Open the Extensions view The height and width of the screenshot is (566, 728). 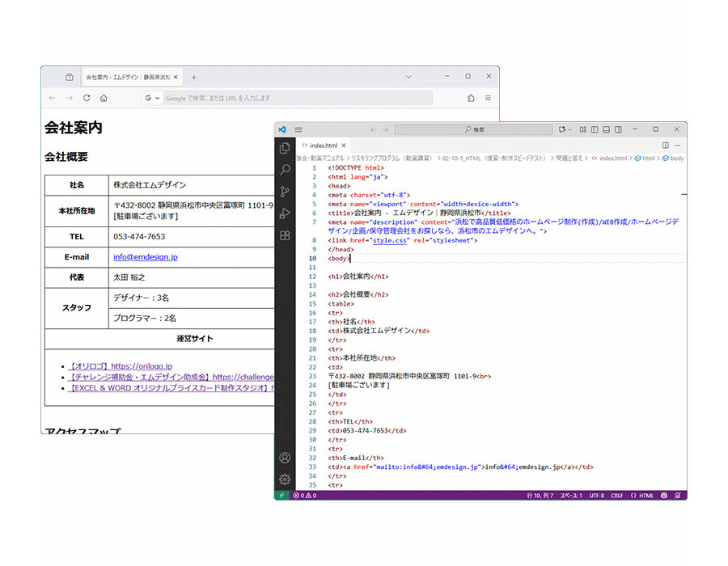(x=285, y=235)
